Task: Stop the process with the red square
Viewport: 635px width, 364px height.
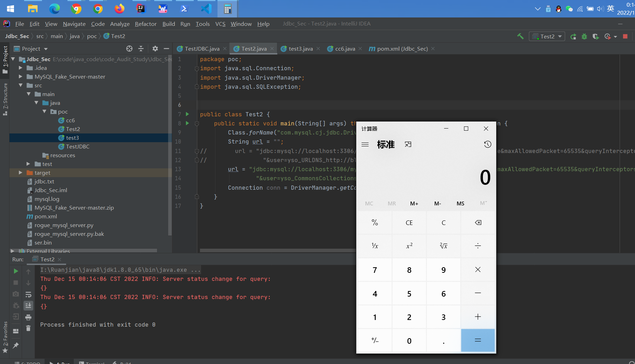Action: coord(625,36)
